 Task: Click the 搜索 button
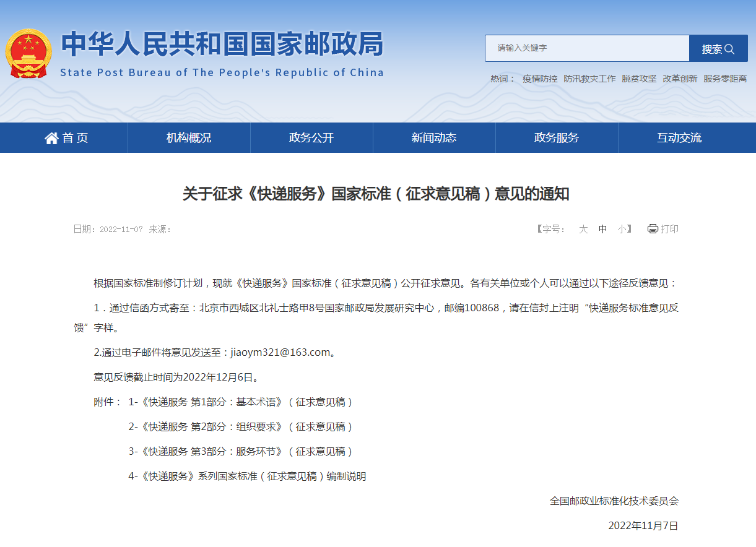tap(718, 48)
